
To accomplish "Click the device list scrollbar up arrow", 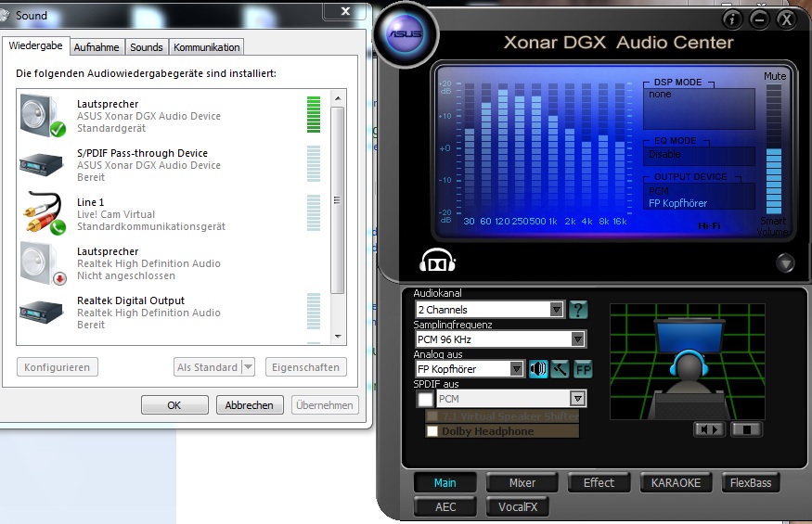I will click(x=338, y=98).
